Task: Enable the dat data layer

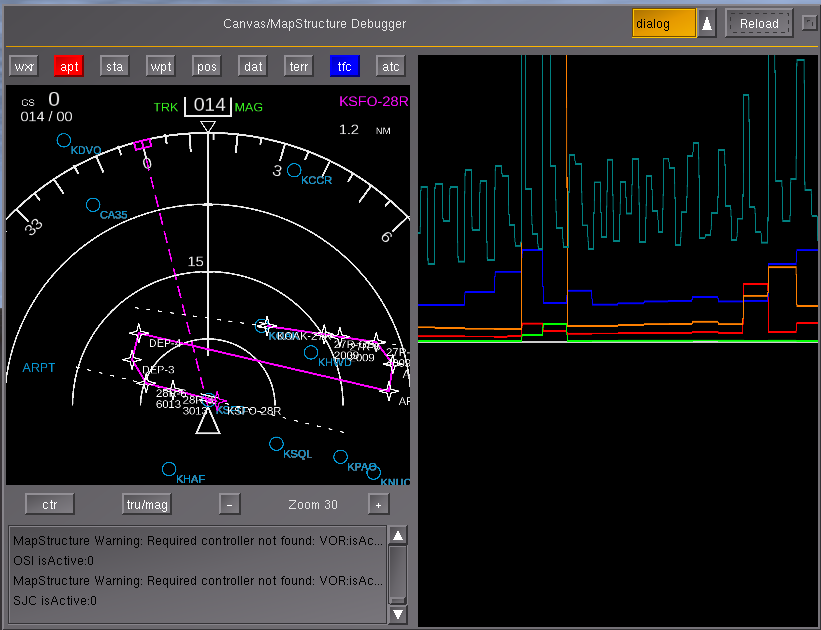Action: (253, 67)
